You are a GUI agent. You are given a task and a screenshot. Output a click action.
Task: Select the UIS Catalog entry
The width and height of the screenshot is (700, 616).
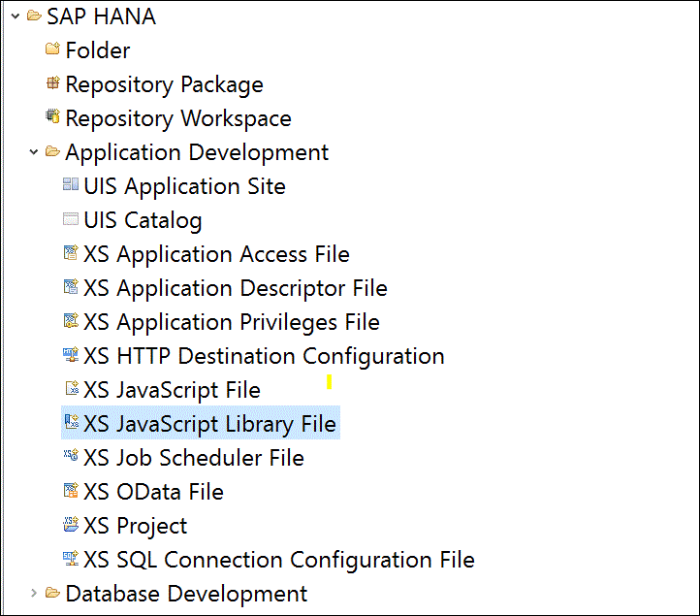(x=143, y=220)
